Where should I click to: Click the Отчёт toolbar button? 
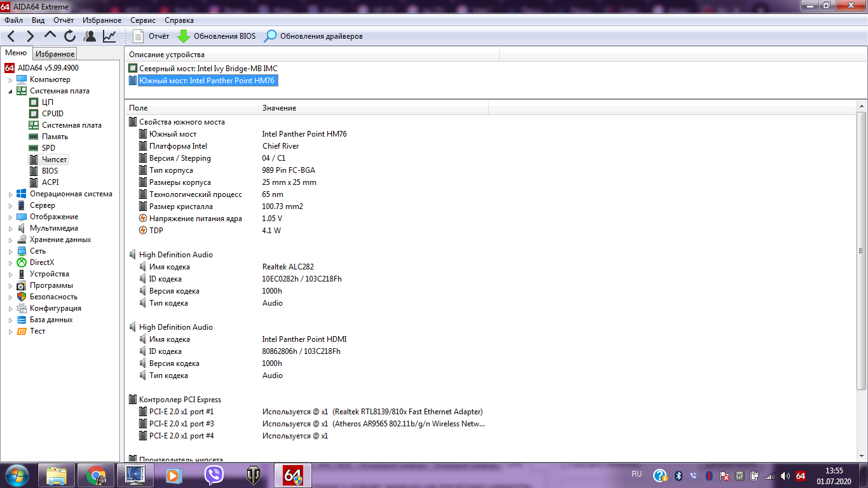coord(152,36)
